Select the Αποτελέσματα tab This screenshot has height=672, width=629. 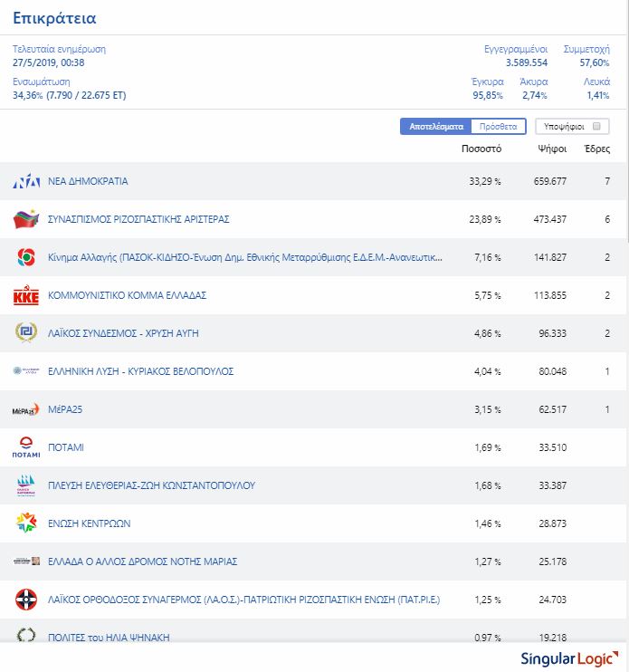coord(436,127)
